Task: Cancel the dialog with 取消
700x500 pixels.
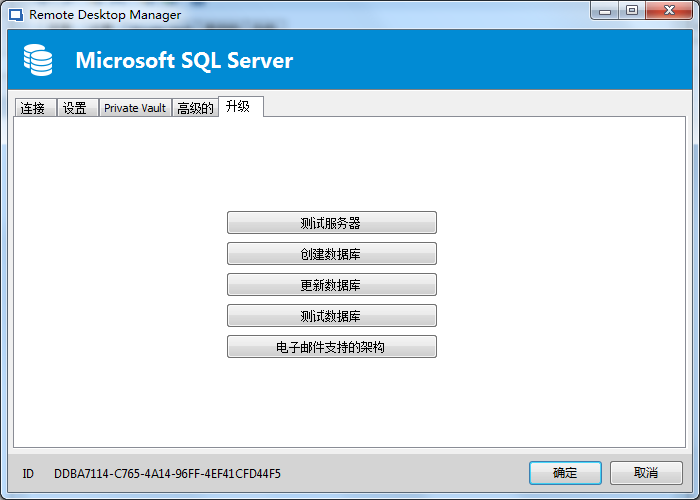Action: [646, 473]
